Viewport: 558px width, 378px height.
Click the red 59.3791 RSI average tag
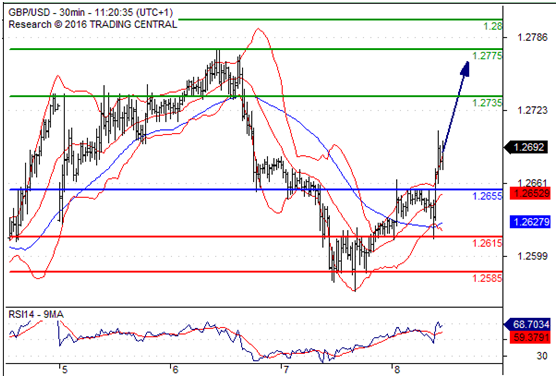click(x=530, y=337)
